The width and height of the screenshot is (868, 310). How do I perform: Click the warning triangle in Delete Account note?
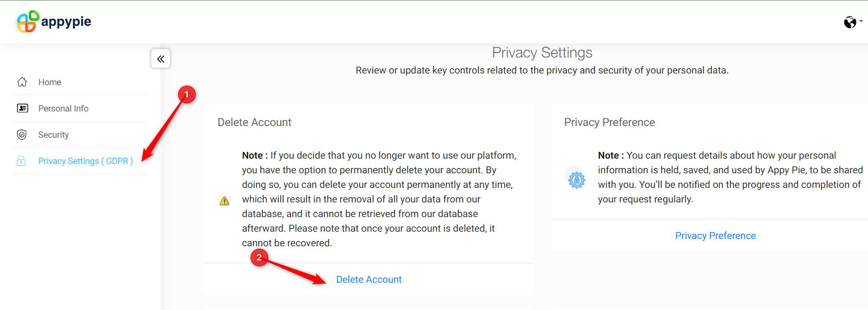(224, 200)
